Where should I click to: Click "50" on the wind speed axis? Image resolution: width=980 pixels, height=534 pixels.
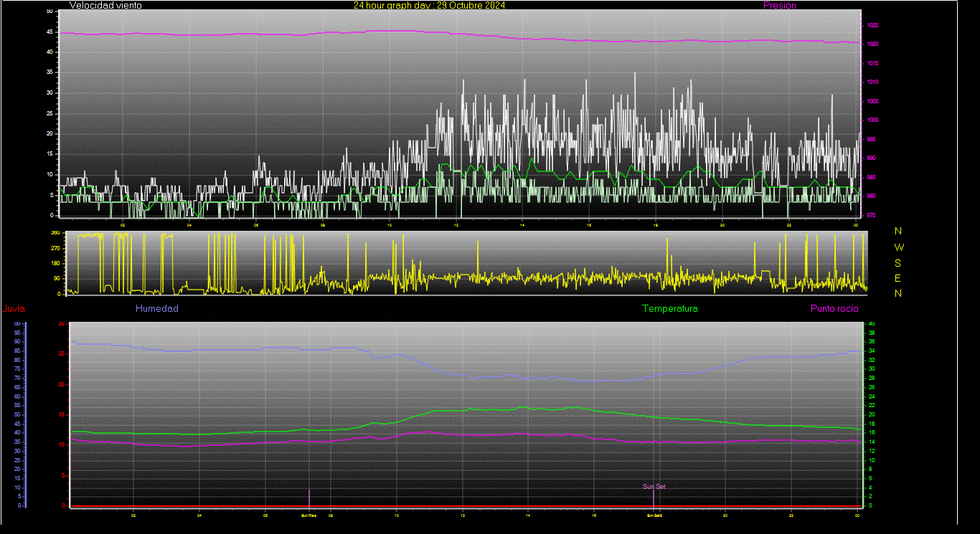[x=49, y=11]
